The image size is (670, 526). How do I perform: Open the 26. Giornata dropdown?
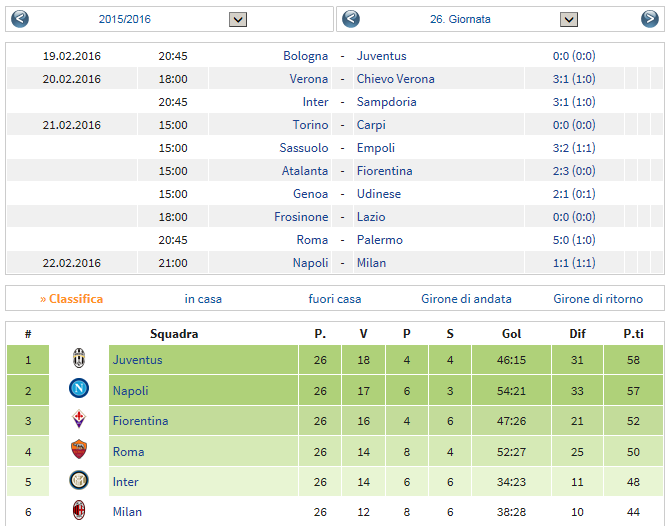(x=569, y=19)
